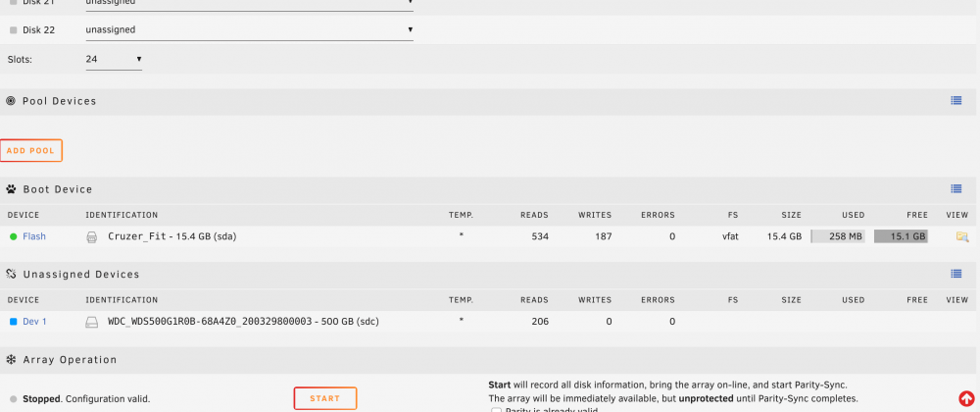
Task: Toggle list view icon in Unassigned Devices header
Action: [956, 274]
